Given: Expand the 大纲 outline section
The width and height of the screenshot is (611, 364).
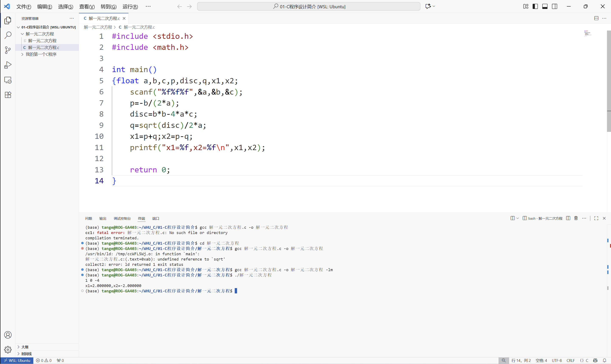Looking at the screenshot, I should (x=25, y=347).
